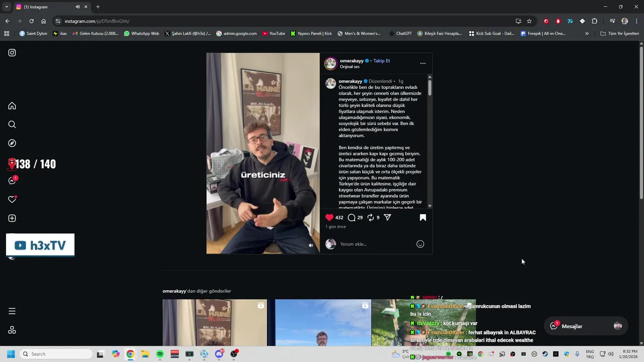This screenshot has height=362, width=644.
Task: Open File Explorer from taskbar
Action: [x=145, y=354]
